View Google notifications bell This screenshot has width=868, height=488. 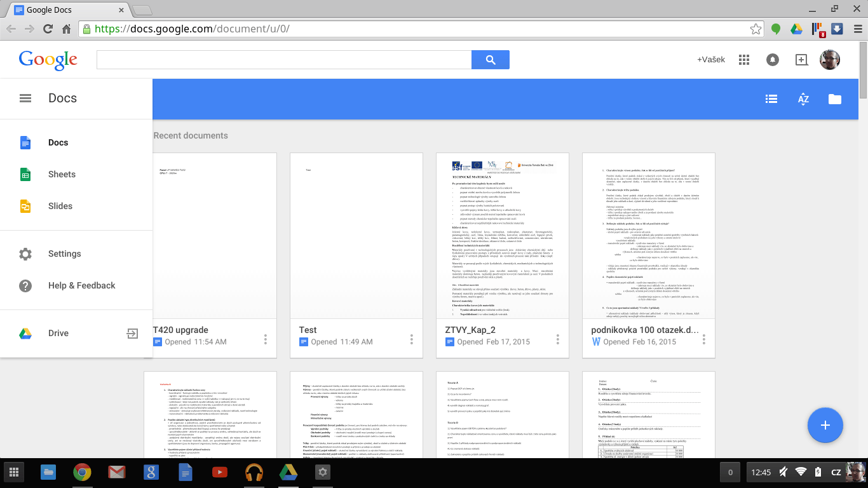pos(773,60)
